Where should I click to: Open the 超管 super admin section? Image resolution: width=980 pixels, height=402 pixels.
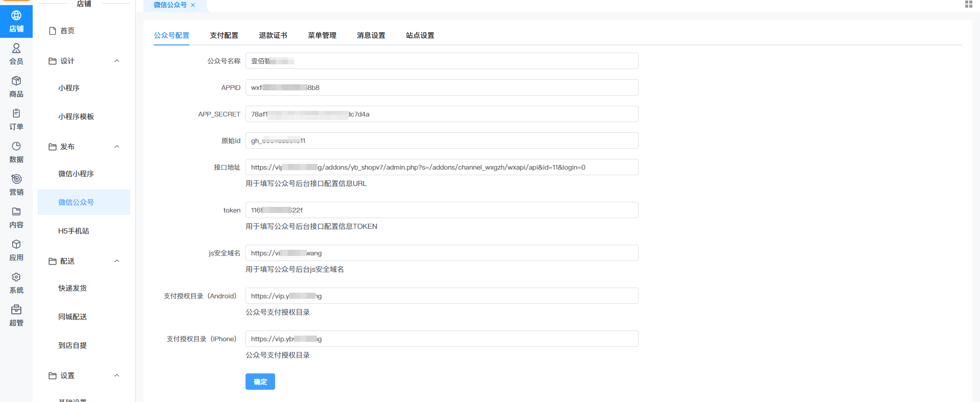click(x=16, y=316)
